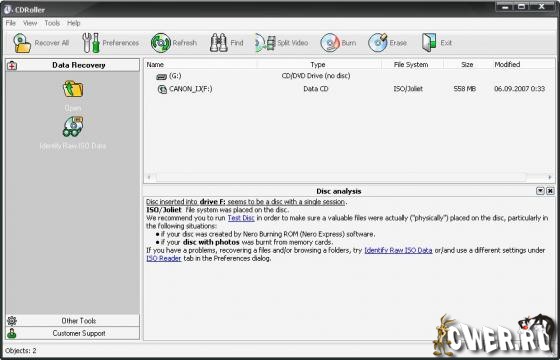Screen dimensions: 560x360
Task: Click the 'Data CD' type cell
Action: (x=316, y=89)
